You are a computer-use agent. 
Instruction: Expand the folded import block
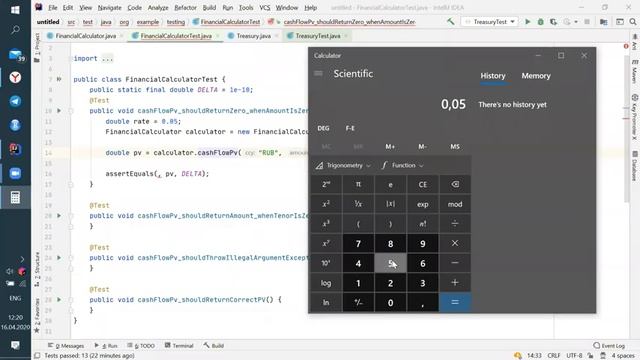tap(107, 58)
